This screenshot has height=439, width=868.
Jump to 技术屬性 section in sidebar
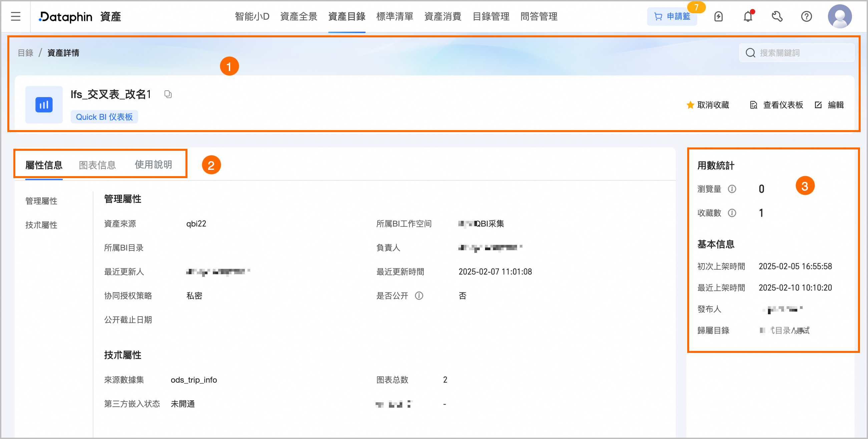[x=41, y=225]
